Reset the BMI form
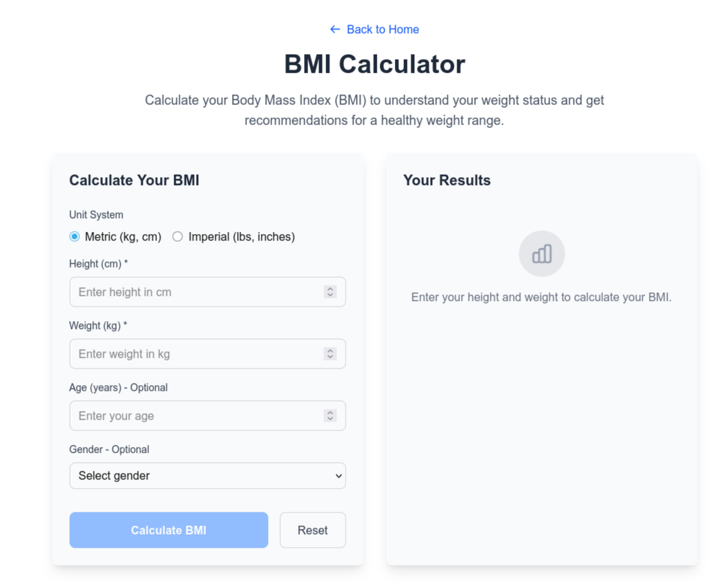This screenshot has height=588, width=726. (x=313, y=530)
